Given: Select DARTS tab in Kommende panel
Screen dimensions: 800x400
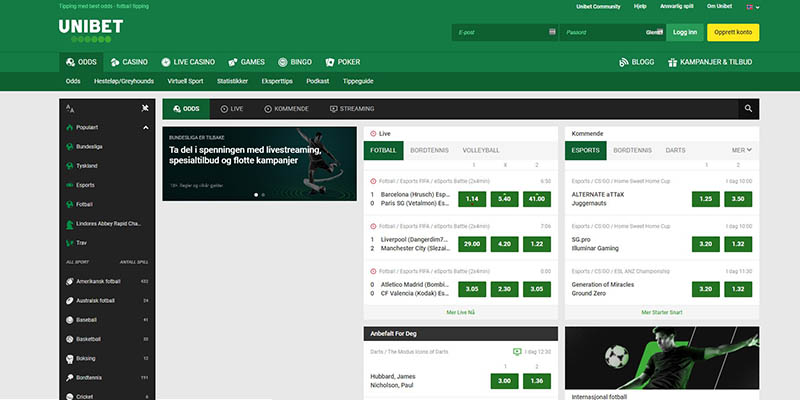Looking at the screenshot, I should pos(676,151).
